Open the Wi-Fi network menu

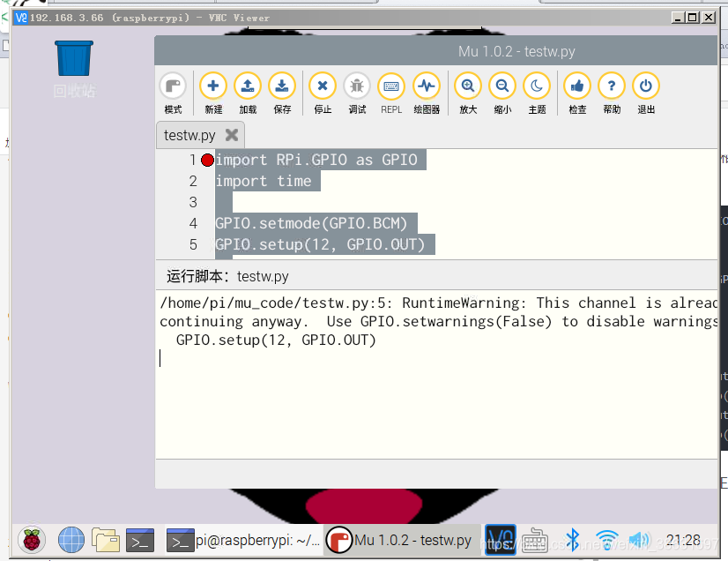click(607, 541)
